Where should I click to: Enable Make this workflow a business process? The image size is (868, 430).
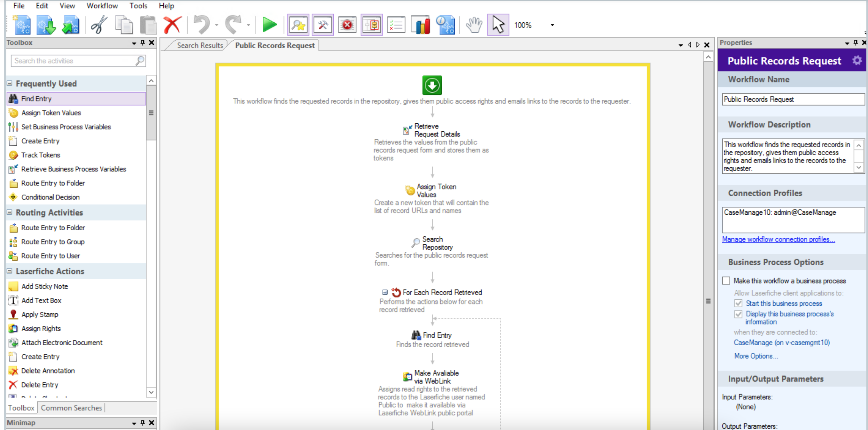[726, 280]
